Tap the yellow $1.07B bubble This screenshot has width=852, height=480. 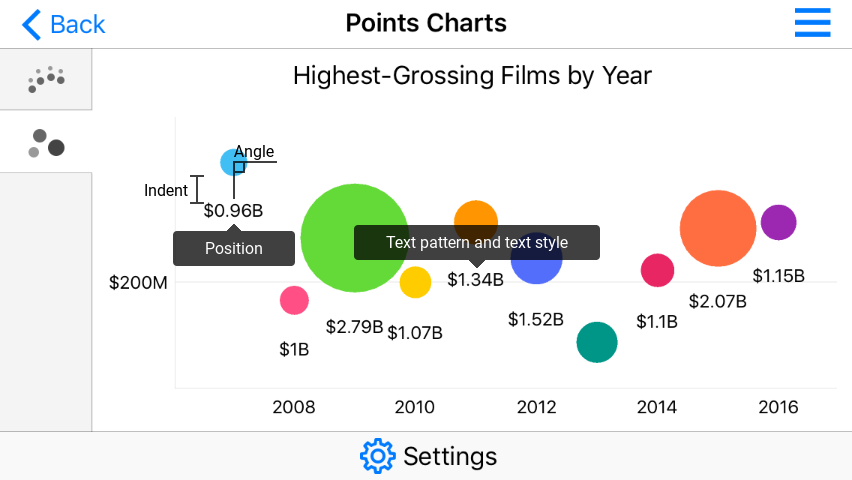pyautogui.click(x=415, y=282)
